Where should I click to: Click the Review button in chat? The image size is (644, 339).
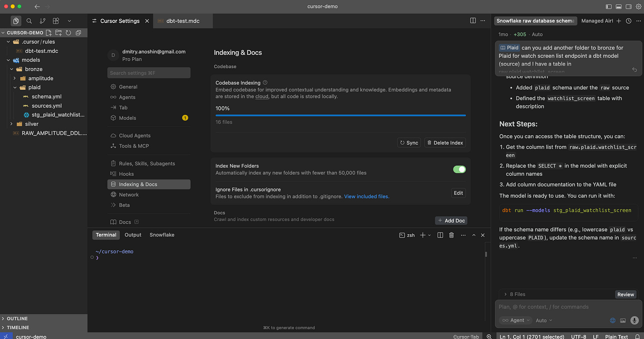click(x=625, y=294)
